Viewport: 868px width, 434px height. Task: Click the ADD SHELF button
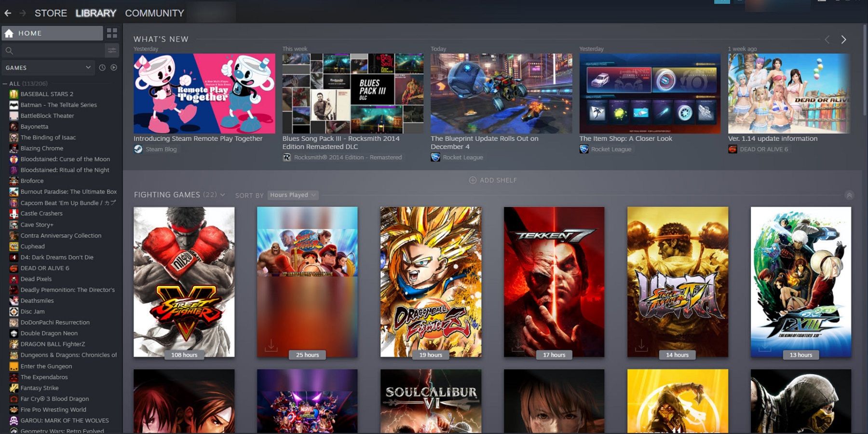coord(493,180)
